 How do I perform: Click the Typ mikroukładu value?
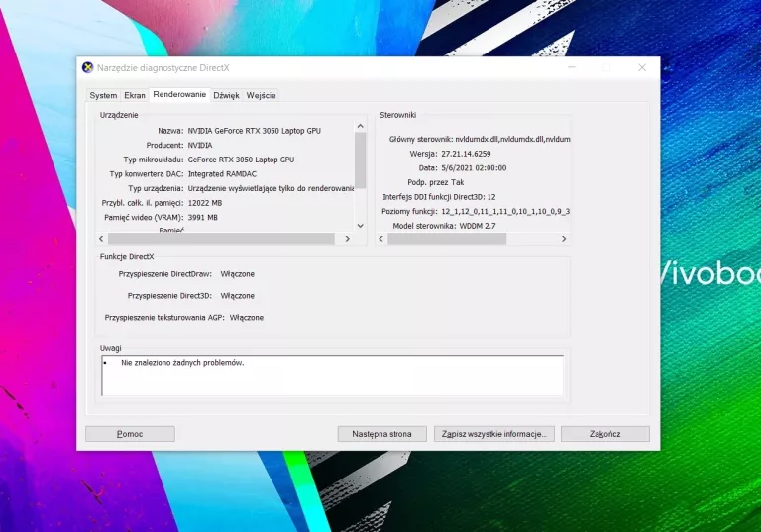pyautogui.click(x=241, y=160)
